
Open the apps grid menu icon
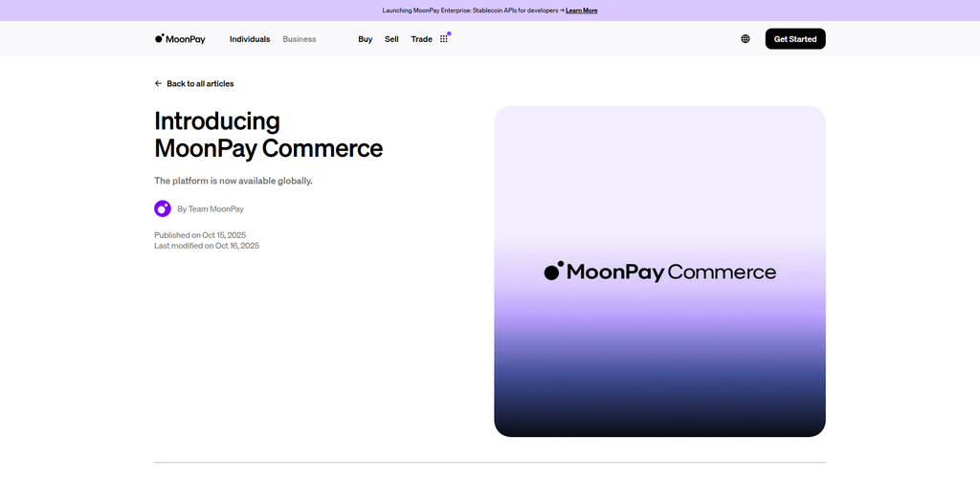click(444, 38)
